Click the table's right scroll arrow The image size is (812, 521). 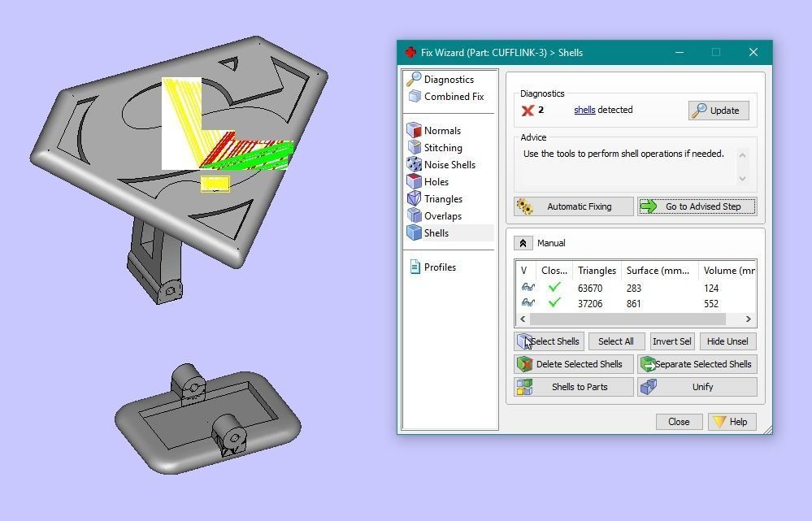[749, 319]
